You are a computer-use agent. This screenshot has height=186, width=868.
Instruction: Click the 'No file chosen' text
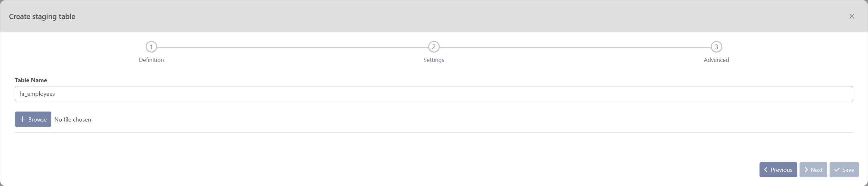point(72,119)
